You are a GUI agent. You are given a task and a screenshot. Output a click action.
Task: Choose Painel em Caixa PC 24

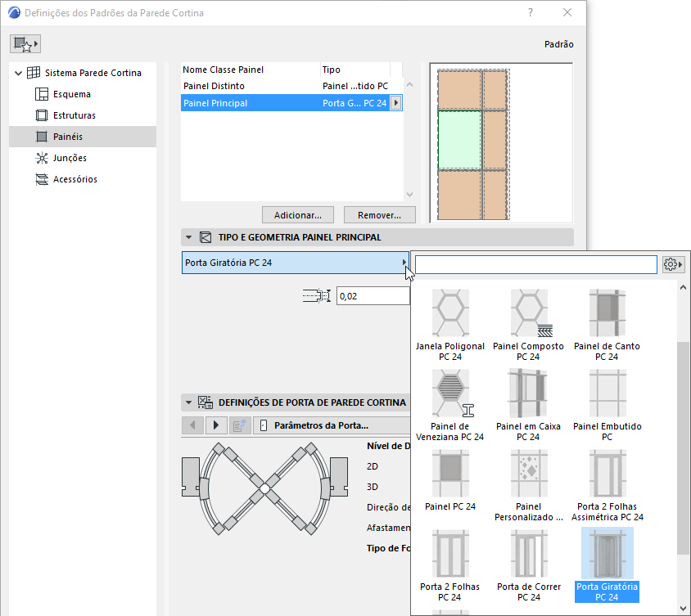pos(528,406)
